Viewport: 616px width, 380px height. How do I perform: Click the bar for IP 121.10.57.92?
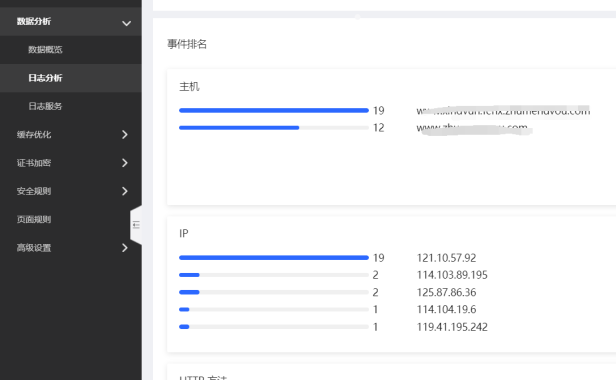coord(274,258)
